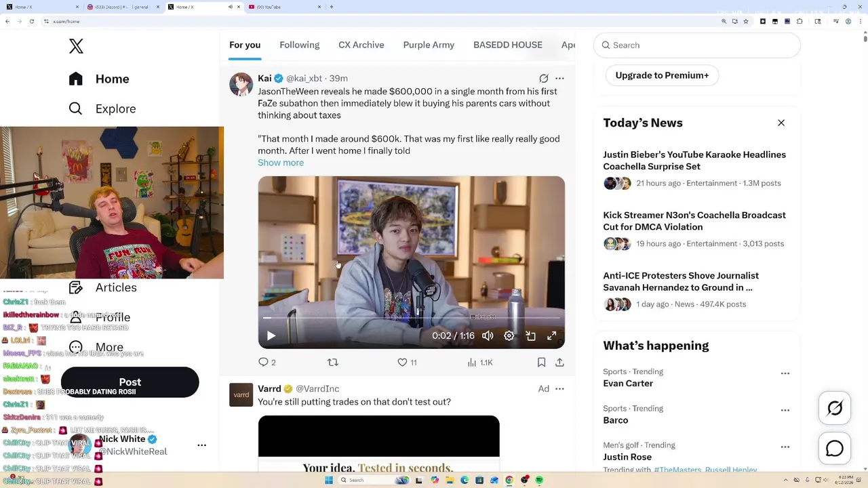The width and height of the screenshot is (868, 488).
Task: Reply to Kai's post via comment icon
Action: tap(264, 363)
